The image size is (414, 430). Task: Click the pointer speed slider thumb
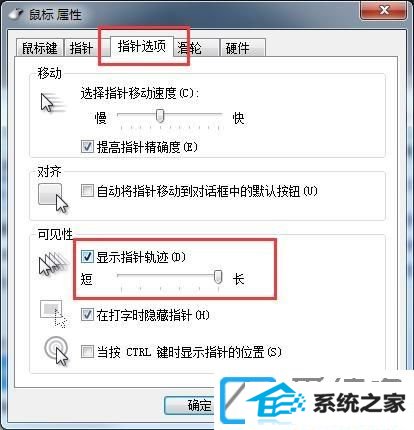160,116
